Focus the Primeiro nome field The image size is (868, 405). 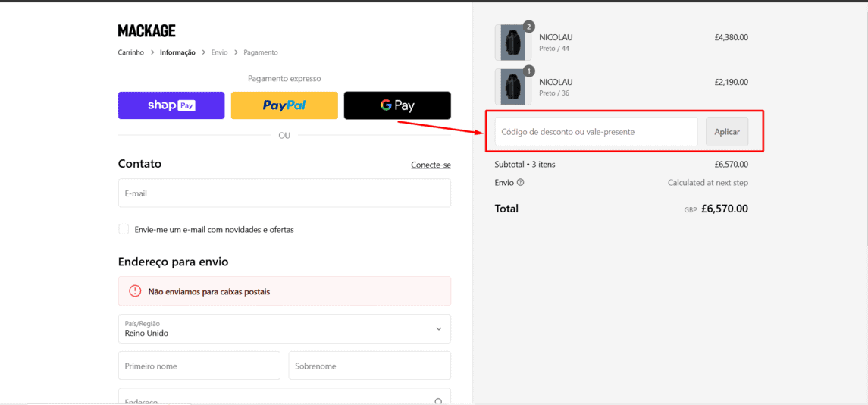click(199, 366)
